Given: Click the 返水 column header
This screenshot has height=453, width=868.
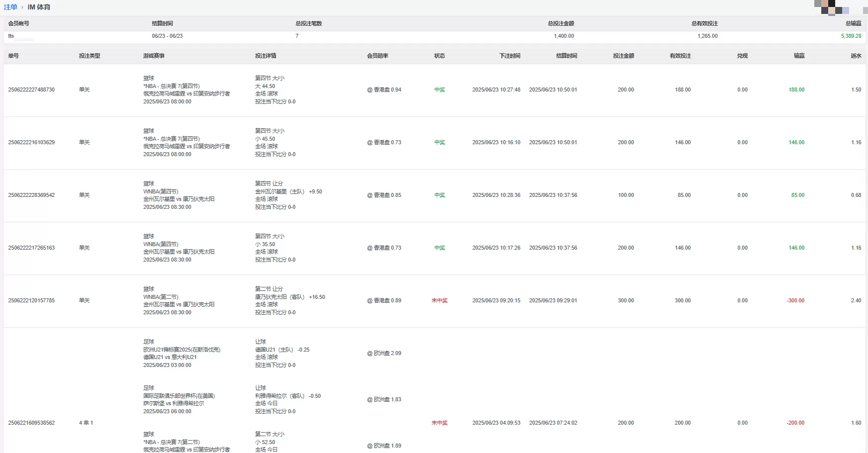Looking at the screenshot, I should (856, 56).
